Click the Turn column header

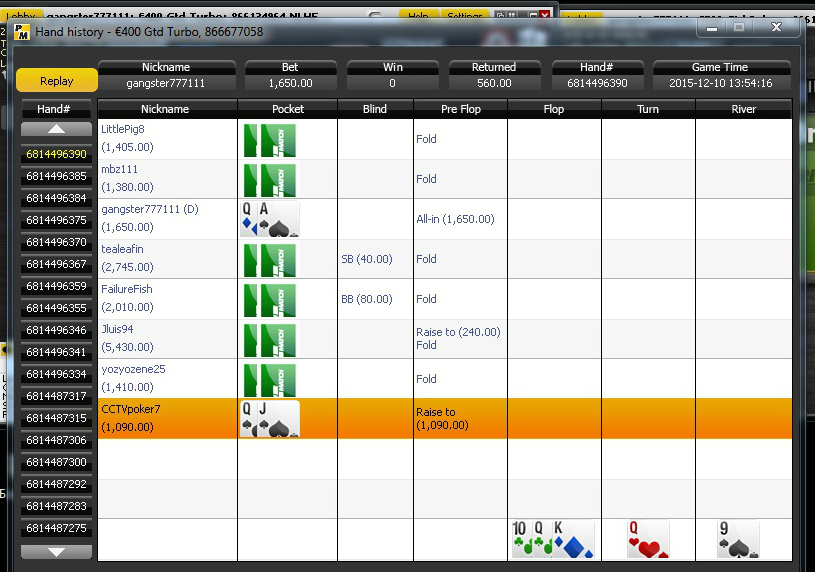coord(648,109)
